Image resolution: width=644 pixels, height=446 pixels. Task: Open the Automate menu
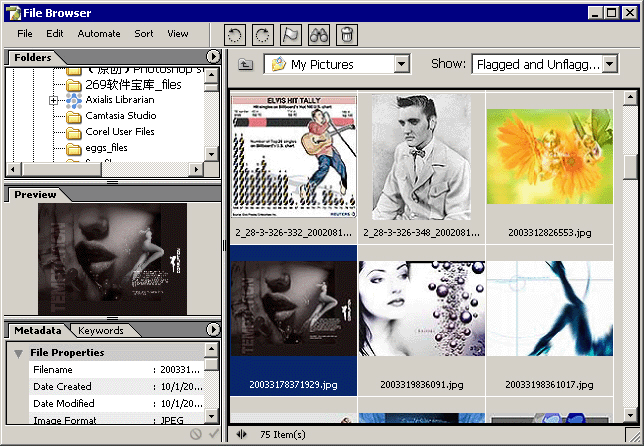click(x=99, y=34)
